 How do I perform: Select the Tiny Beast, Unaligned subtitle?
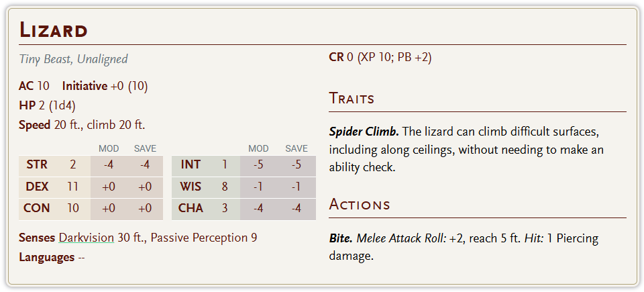coord(73,59)
